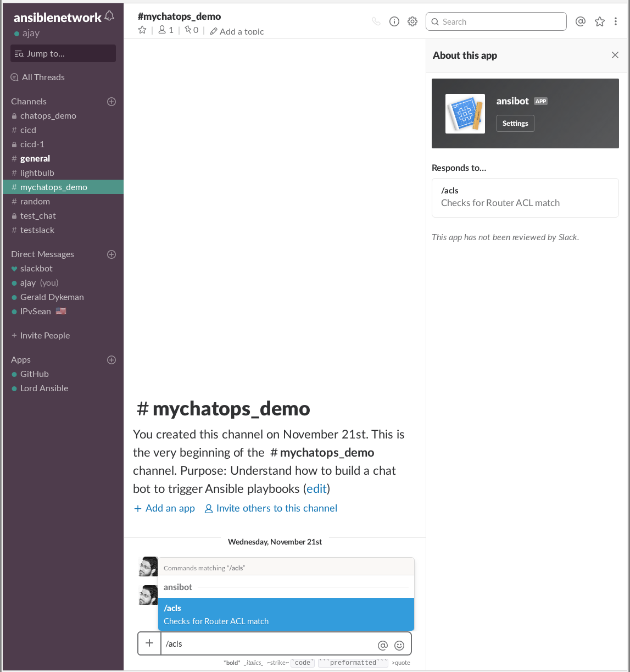This screenshot has width=630, height=672.
Task: Click ansibot Settings button
Action: pos(515,123)
